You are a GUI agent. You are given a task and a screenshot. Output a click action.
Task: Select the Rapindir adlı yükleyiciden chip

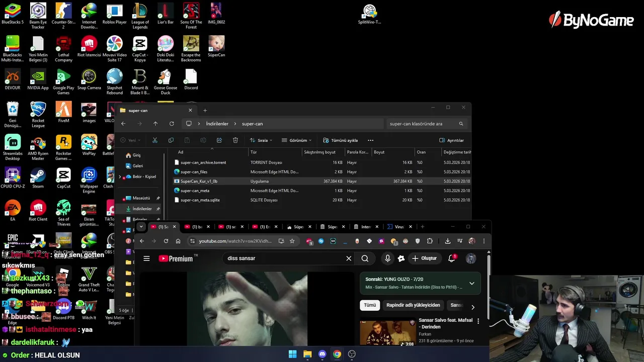(413, 305)
